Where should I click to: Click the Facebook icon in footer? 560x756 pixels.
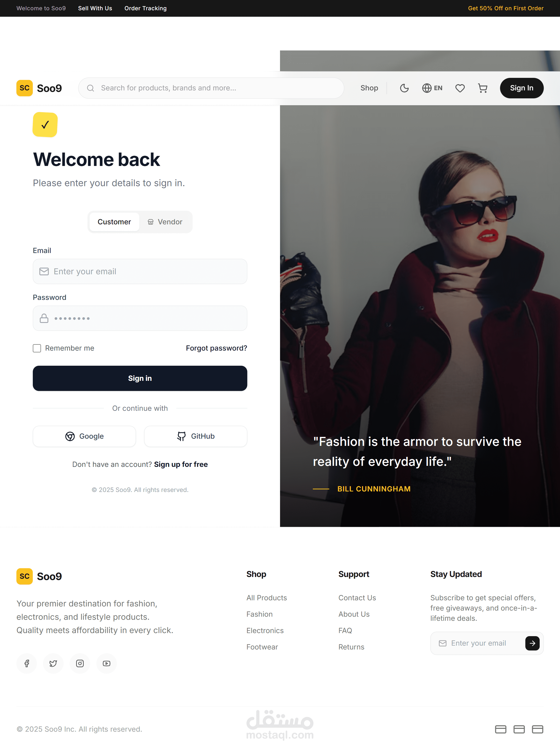pos(26,663)
